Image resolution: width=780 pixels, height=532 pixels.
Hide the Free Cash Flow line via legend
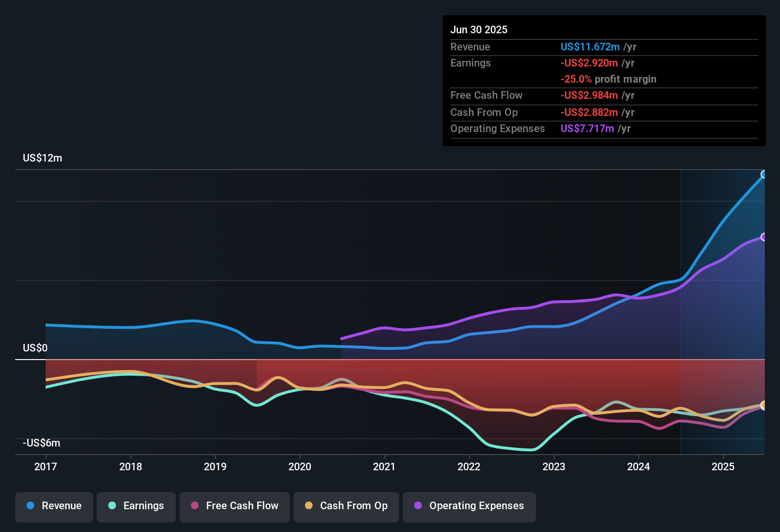pyautogui.click(x=234, y=506)
